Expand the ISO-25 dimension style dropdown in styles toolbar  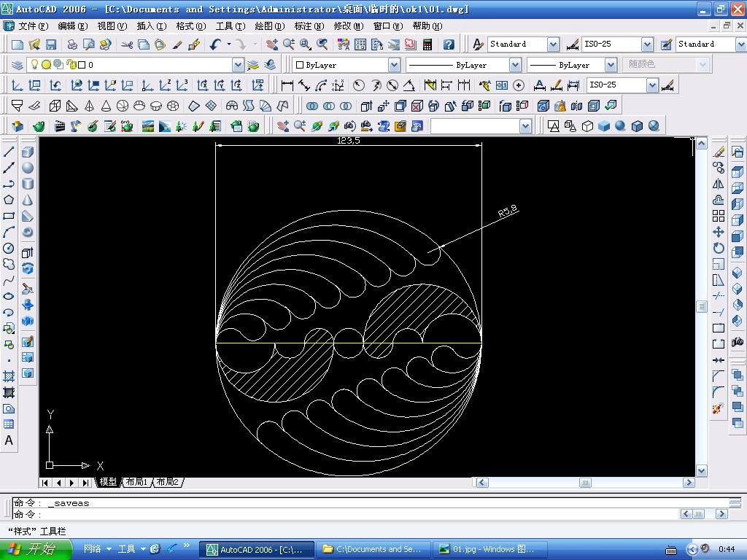(647, 44)
